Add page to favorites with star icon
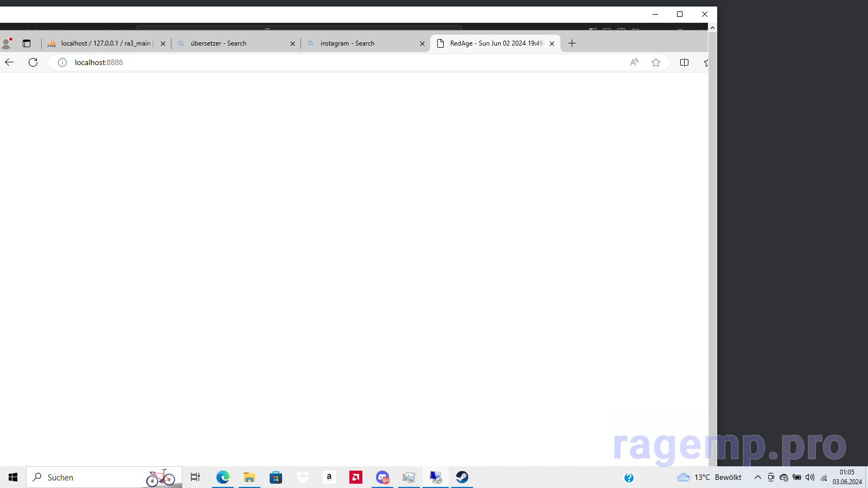 click(656, 62)
